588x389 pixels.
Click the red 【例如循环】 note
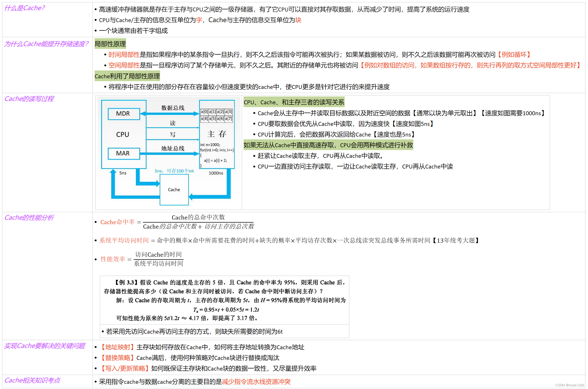point(514,55)
